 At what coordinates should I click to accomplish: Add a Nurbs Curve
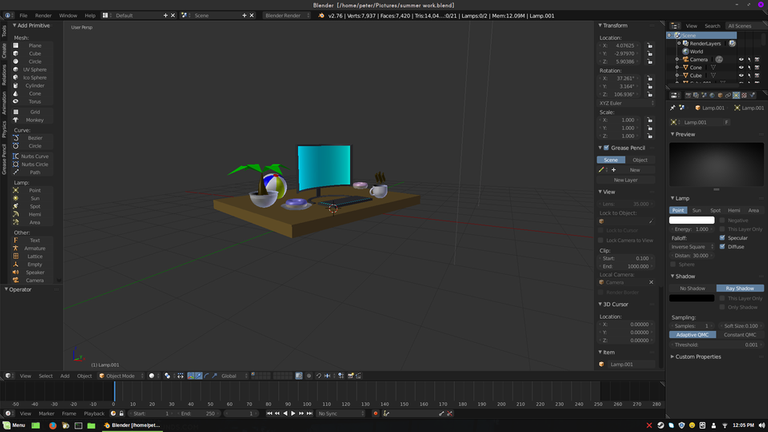(34, 156)
